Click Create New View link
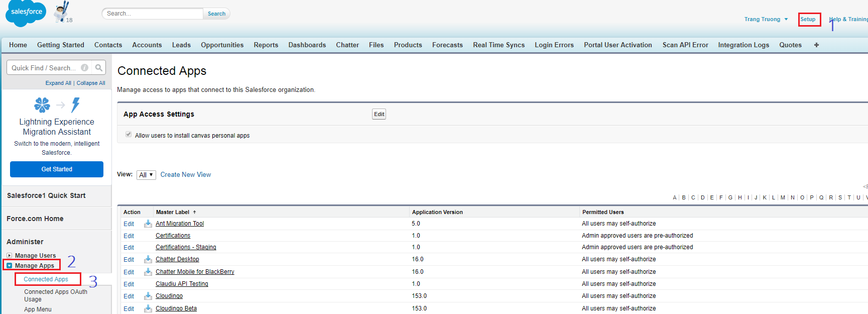Viewport: 868px width, 314px height. [x=186, y=174]
